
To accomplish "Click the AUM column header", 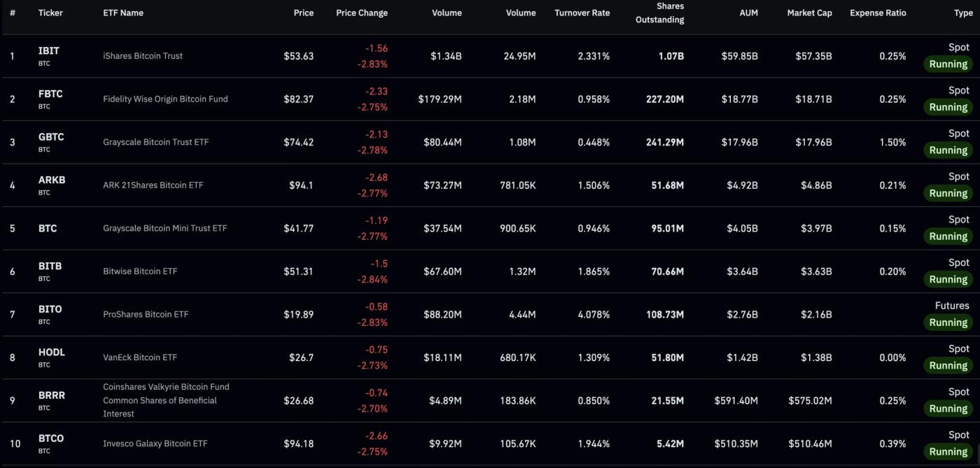I will (748, 13).
